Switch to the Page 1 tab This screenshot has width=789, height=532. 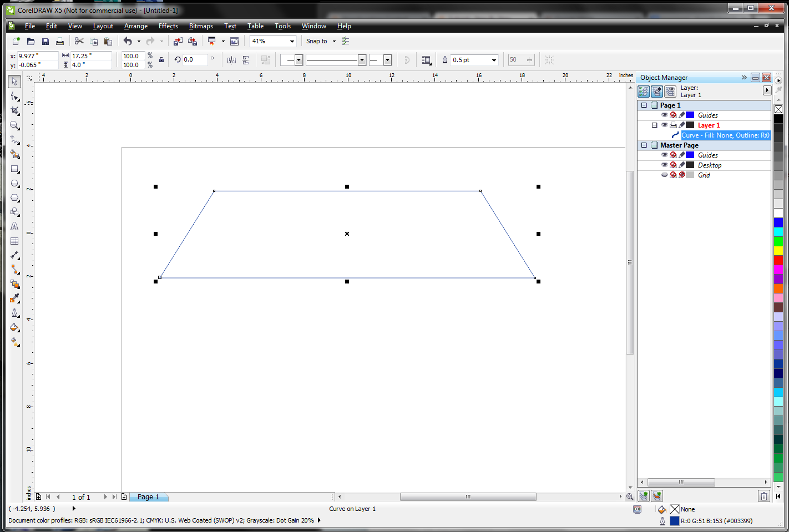148,497
